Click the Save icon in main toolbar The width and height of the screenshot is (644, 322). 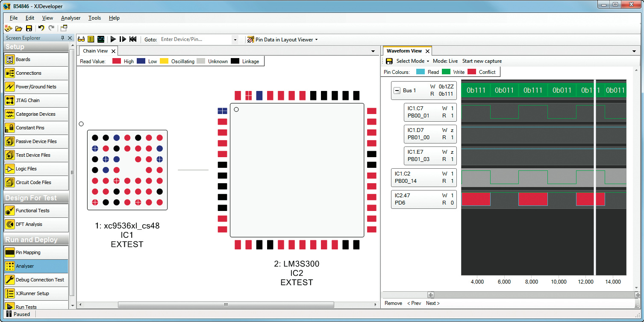29,28
